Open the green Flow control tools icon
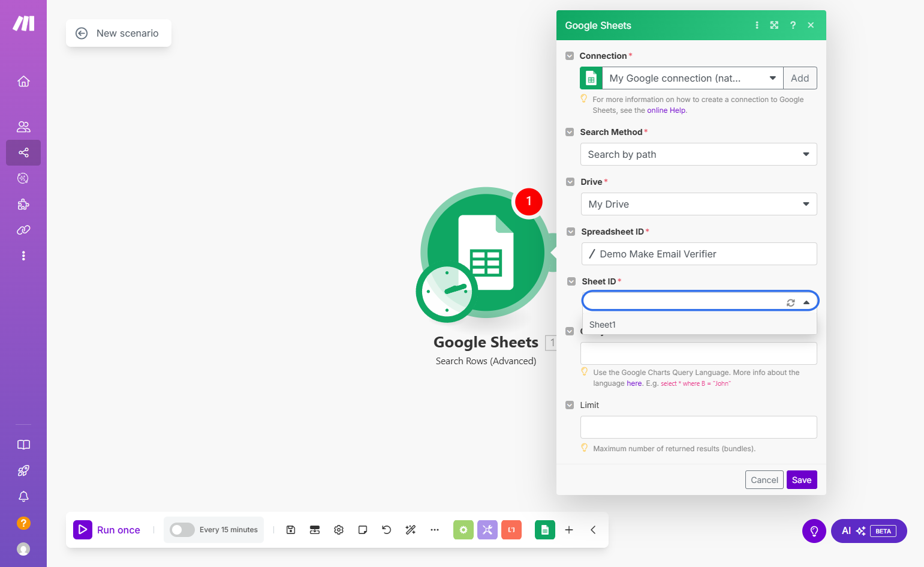 click(x=463, y=530)
